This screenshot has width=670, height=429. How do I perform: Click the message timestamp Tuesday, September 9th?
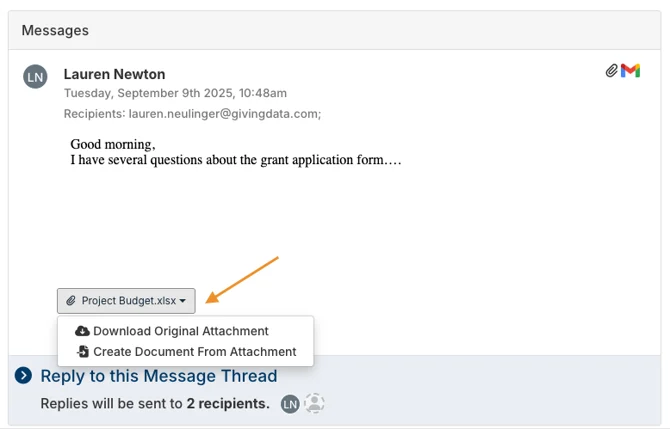pyautogui.click(x=175, y=93)
